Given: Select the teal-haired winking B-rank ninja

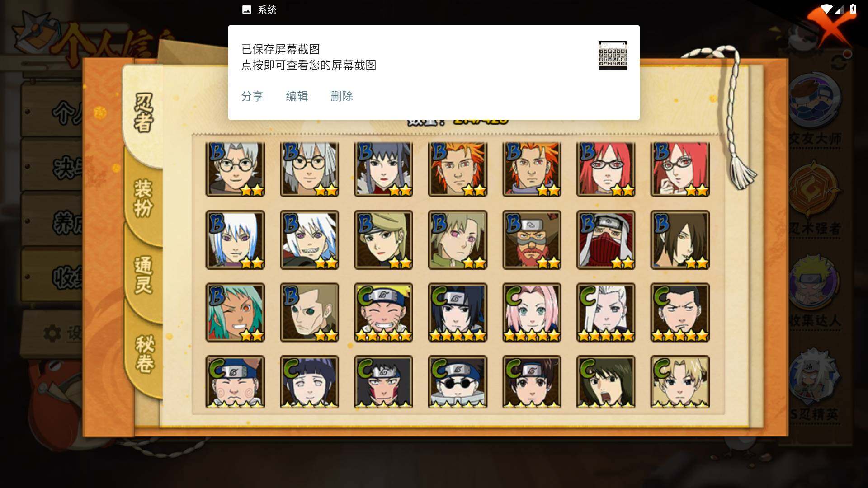Looking at the screenshot, I should point(235,312).
